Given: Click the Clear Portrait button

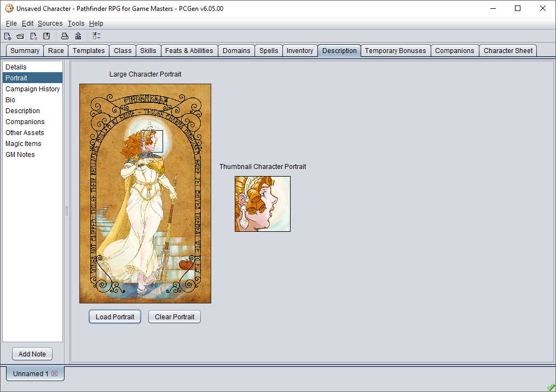Looking at the screenshot, I should tap(175, 317).
